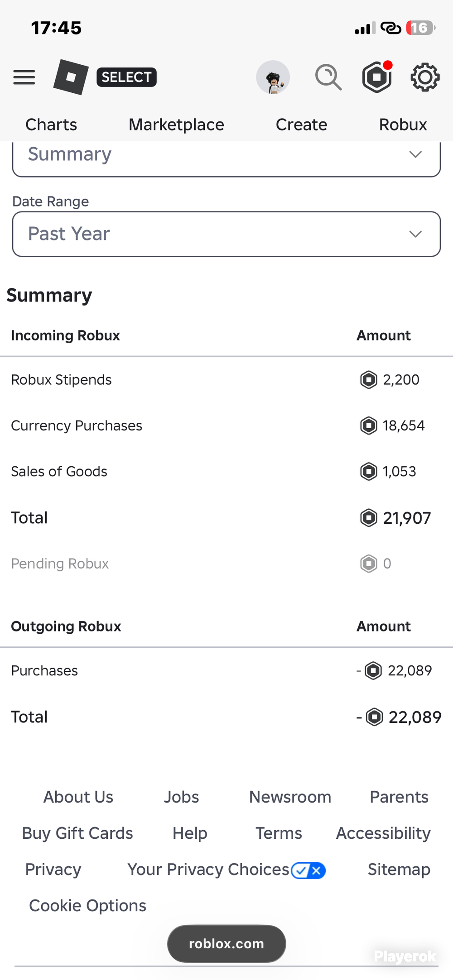
Task: Open the Buy Gift Cards link
Action: 77,833
